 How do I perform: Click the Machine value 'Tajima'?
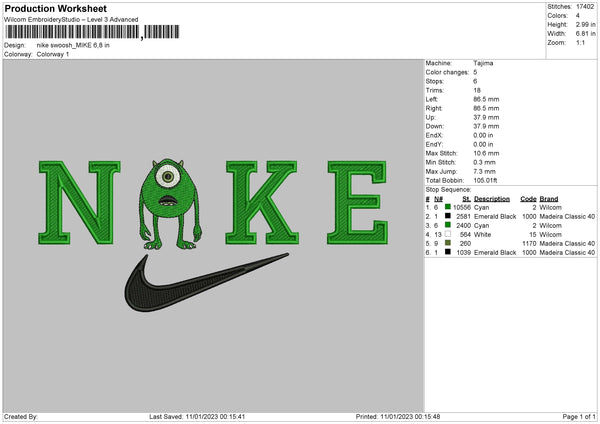[483, 63]
